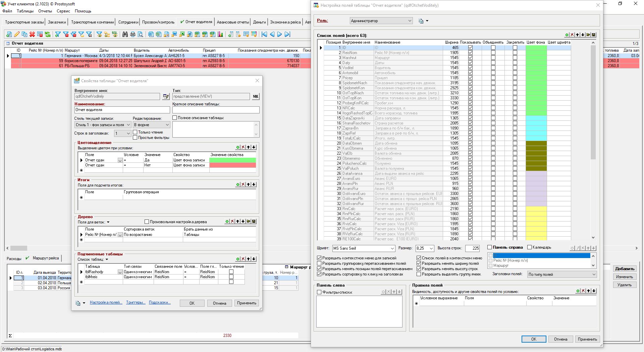Click icon next to Внутреннее имя field

click(166, 97)
